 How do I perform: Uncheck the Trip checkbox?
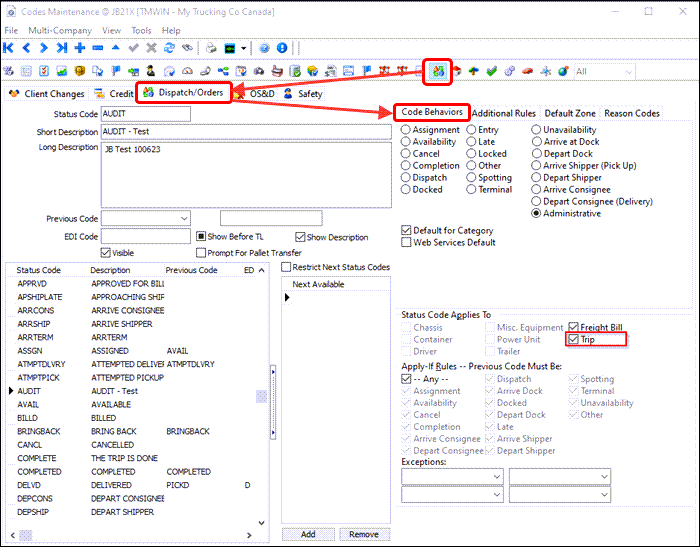(573, 340)
